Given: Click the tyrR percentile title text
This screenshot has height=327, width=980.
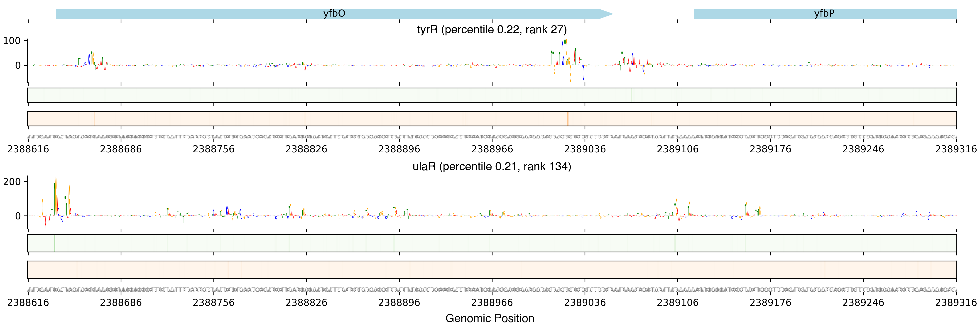Looking at the screenshot, I should (x=492, y=30).
